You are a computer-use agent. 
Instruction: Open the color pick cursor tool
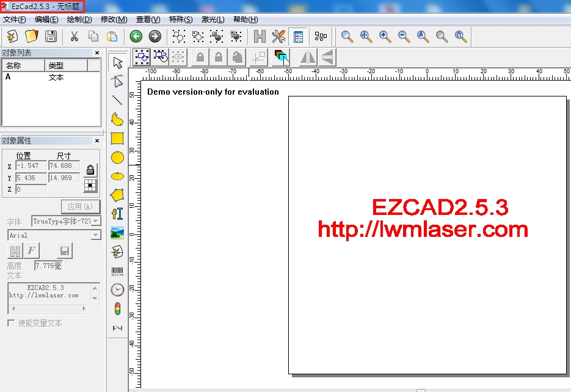coord(281,57)
